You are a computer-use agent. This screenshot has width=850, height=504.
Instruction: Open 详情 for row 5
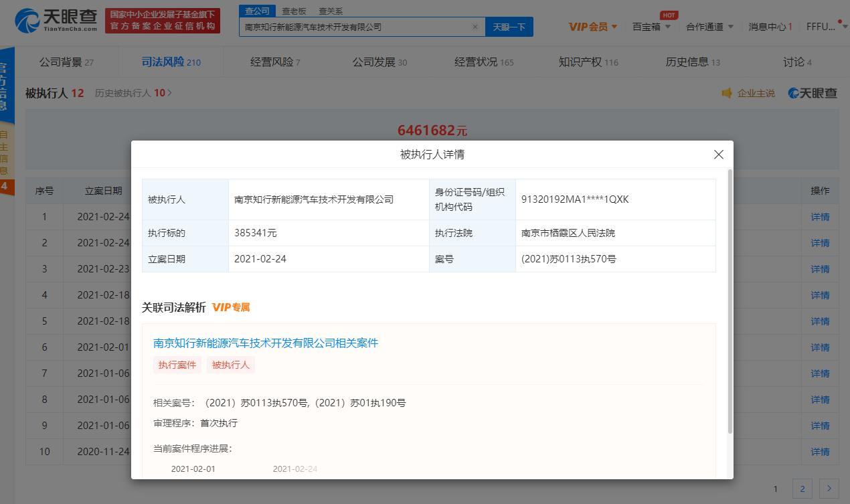coord(820,321)
